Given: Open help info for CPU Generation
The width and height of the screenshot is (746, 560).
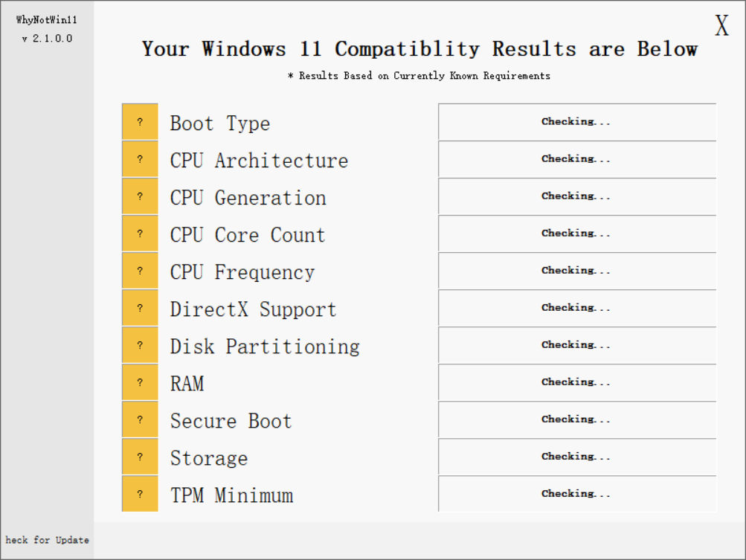Looking at the screenshot, I should click(140, 196).
